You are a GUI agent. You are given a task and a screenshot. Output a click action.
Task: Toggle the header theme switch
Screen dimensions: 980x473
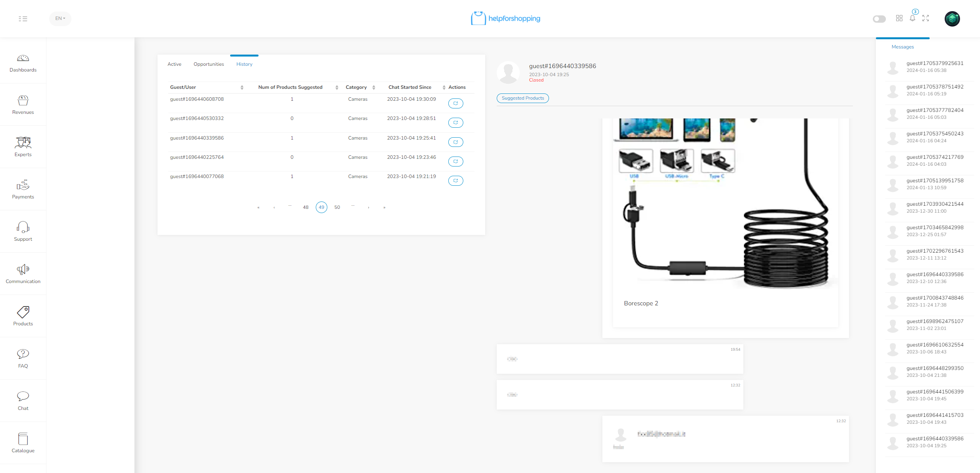coord(879,19)
